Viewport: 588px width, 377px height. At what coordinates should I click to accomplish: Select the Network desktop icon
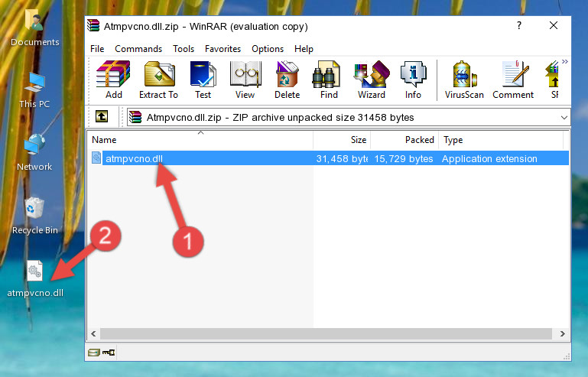click(34, 153)
